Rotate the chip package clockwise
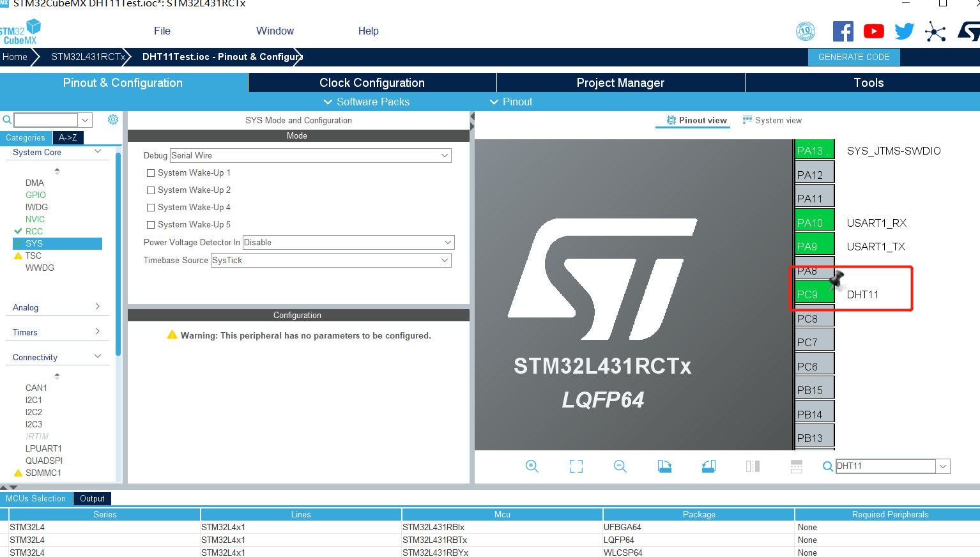 (x=664, y=466)
